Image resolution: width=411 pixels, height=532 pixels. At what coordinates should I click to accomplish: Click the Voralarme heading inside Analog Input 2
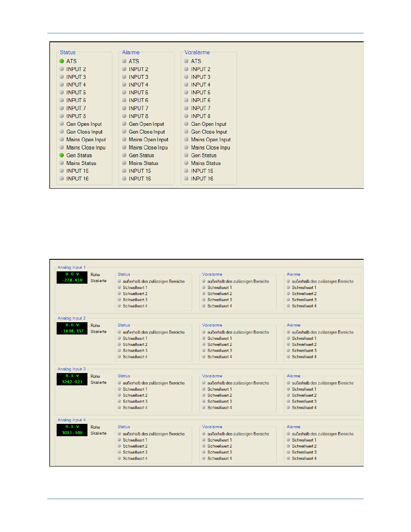pos(212,325)
